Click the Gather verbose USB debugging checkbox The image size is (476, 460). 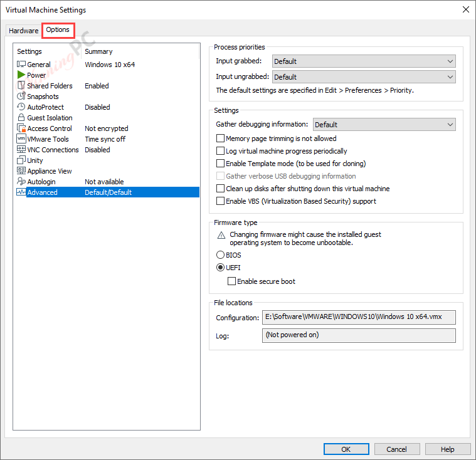(220, 176)
